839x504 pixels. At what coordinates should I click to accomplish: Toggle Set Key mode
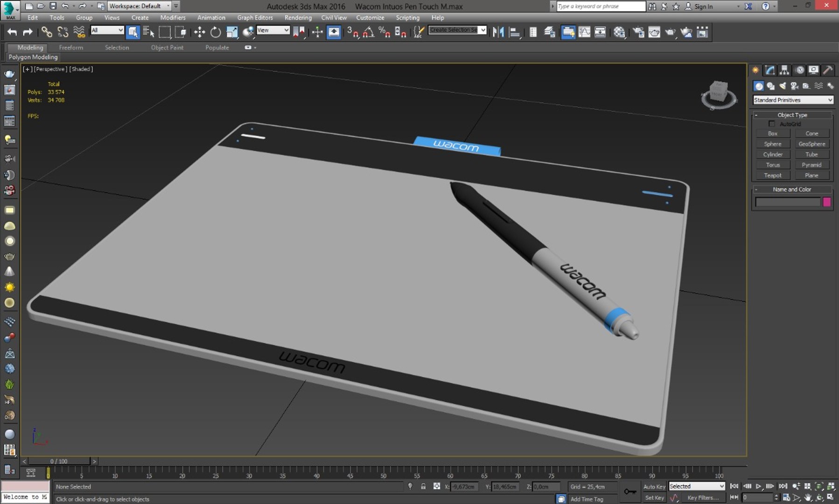pos(654,497)
